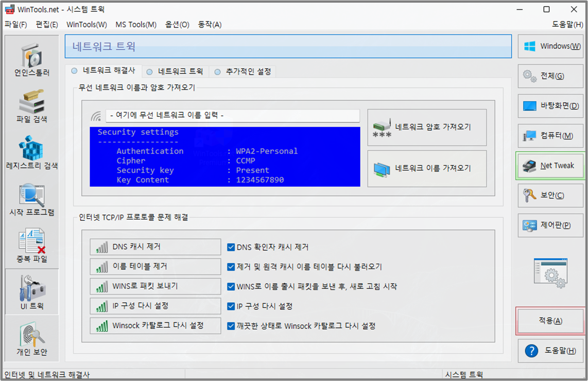Viewport: 588px width, 381px height.
Task: Click the 도움말(H) button label at bottom right
Action: pyautogui.click(x=560, y=350)
